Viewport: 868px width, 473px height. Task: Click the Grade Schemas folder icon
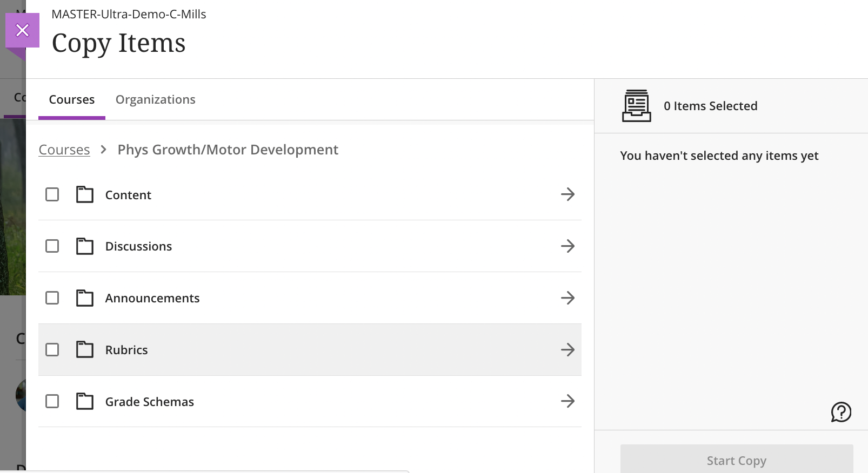click(x=84, y=402)
